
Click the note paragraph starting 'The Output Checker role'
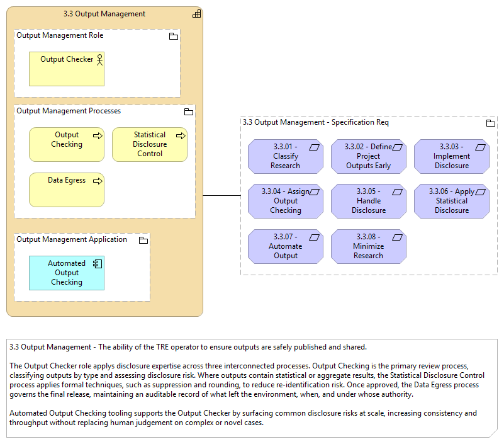247,380
